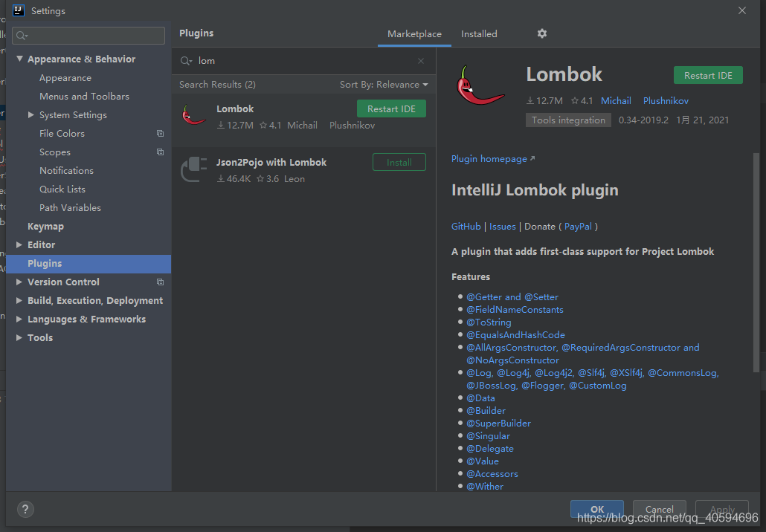Image resolution: width=766 pixels, height=532 pixels.
Task: Select Path Variables settings
Action: [x=71, y=207]
